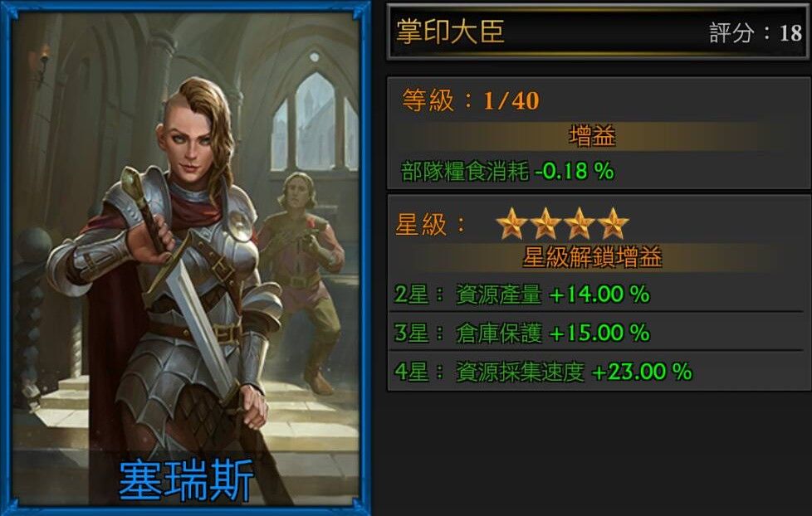Click the hero name 塞瑞斯 label
Image resolution: width=812 pixels, height=516 pixels.
[x=185, y=481]
